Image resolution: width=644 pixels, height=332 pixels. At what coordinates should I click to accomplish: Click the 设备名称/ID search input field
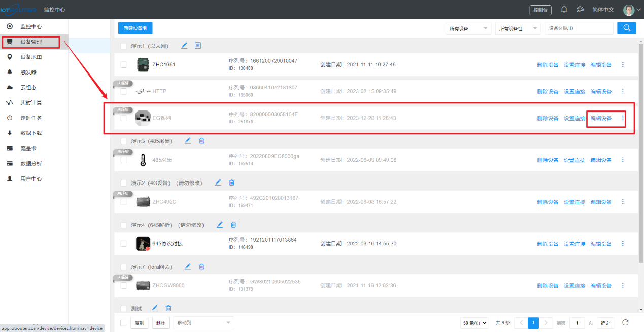[579, 29]
